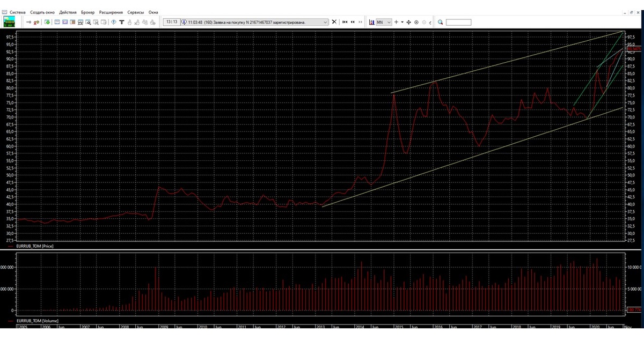Viewport: 644px width, 362px height.
Task: Open the Действия menu
Action: click(68, 12)
